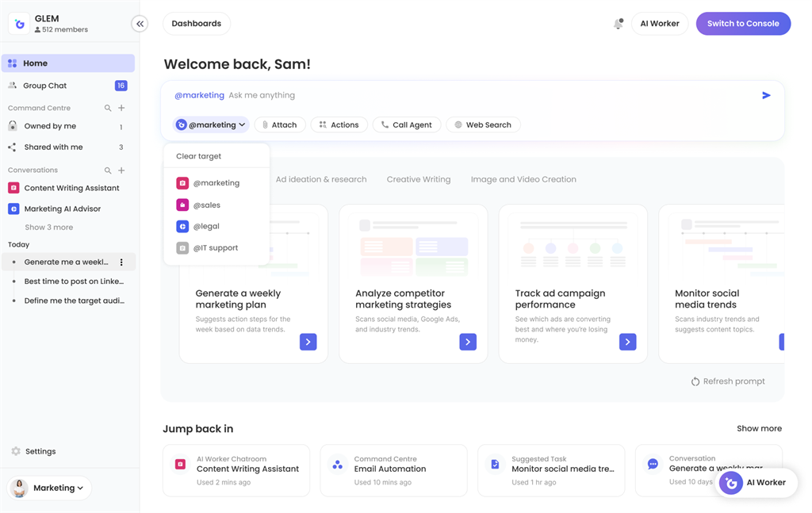The height and width of the screenshot is (513, 812).
Task: Open the notifications bell
Action: (x=618, y=24)
